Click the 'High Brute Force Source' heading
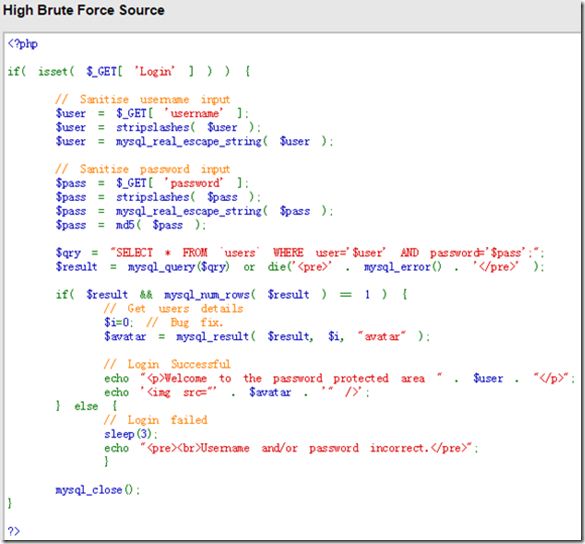The height and width of the screenshot is (544, 585). (84, 10)
